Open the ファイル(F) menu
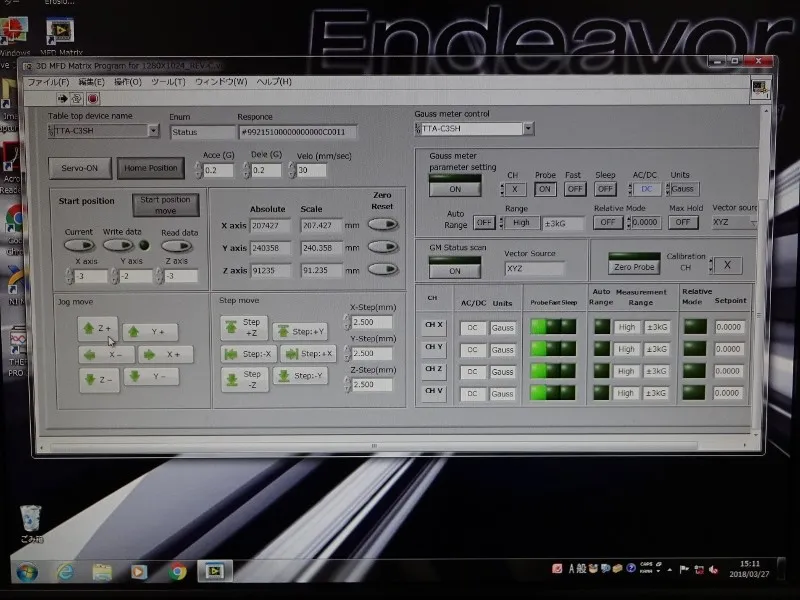800x600 pixels. pyautogui.click(x=48, y=82)
